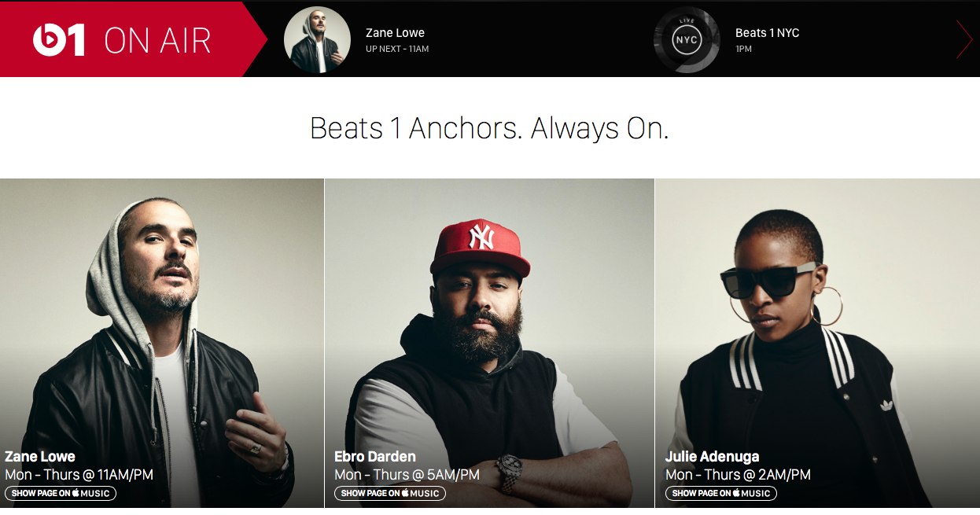
Task: Click the Zane Lowe anchor photo
Action: (x=162, y=343)
